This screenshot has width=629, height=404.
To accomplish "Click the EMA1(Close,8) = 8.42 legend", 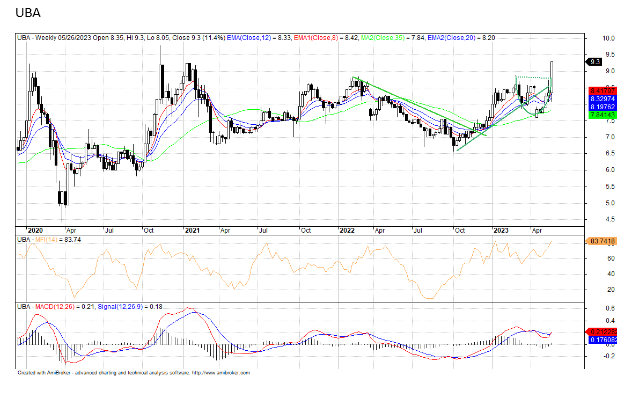I will [x=325, y=38].
